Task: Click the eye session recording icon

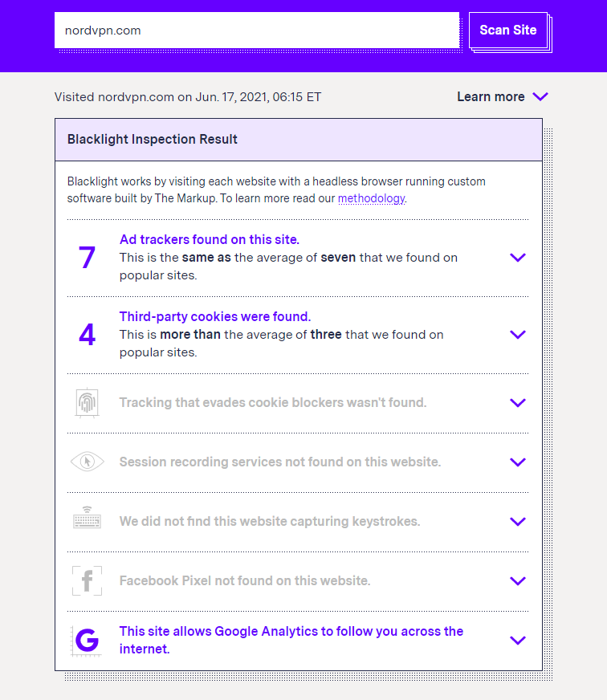Action: click(x=87, y=462)
